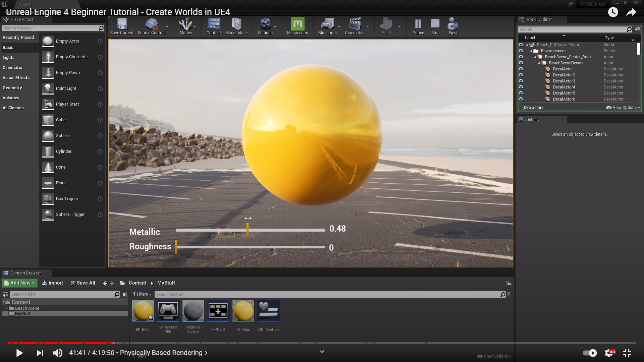Select the Geometry category in Place Actors
The width and height of the screenshot is (644, 362).
[x=12, y=88]
